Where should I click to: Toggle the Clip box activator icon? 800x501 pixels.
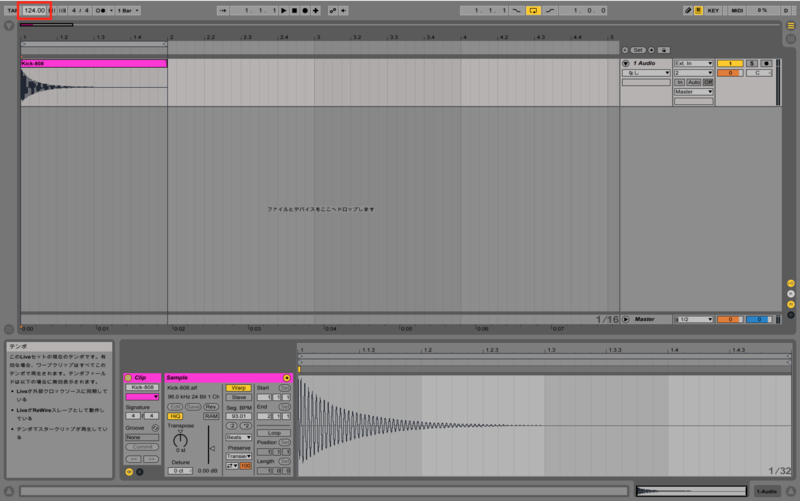point(129,378)
